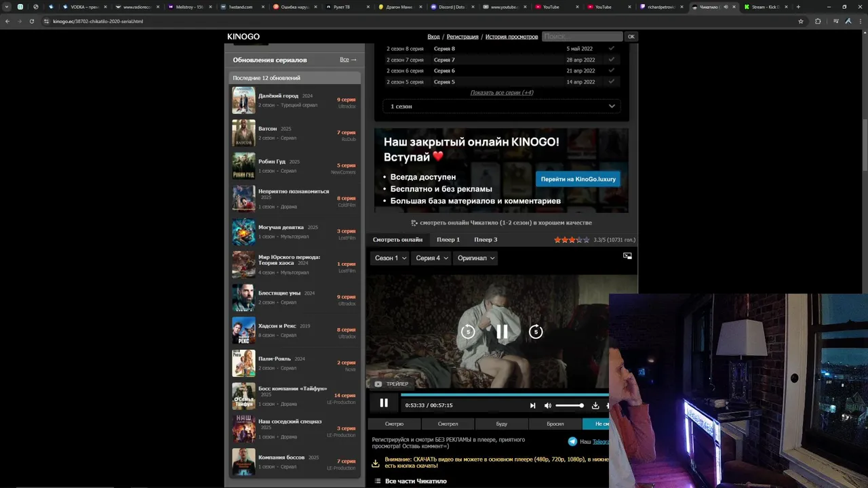Adjust the player volume slider

pyautogui.click(x=570, y=405)
